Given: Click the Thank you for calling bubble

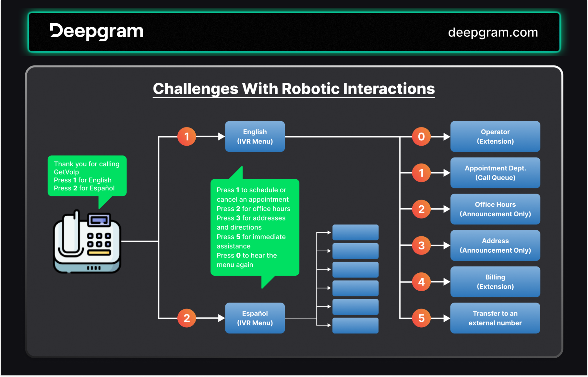Looking at the screenshot, I should tap(87, 176).
